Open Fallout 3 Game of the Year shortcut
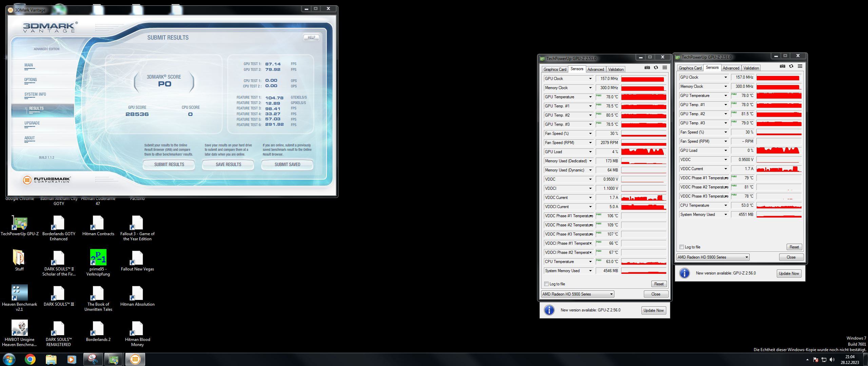868x366 pixels. pos(137,228)
